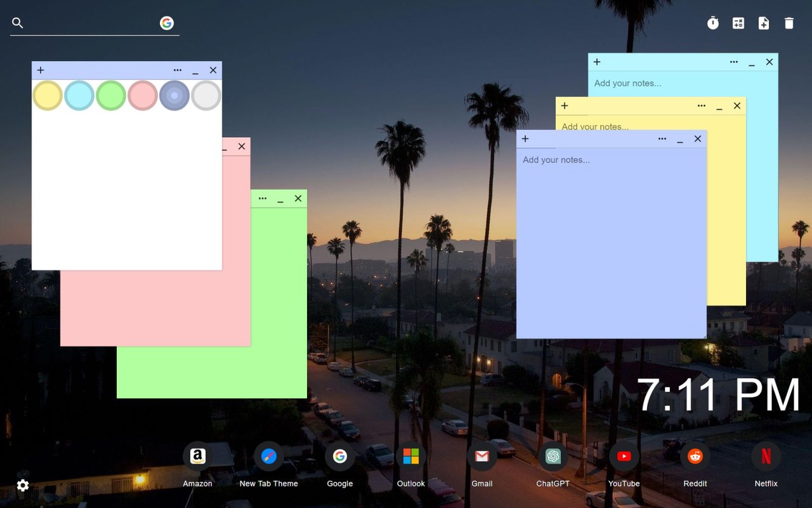Close the yellow note

point(737,106)
